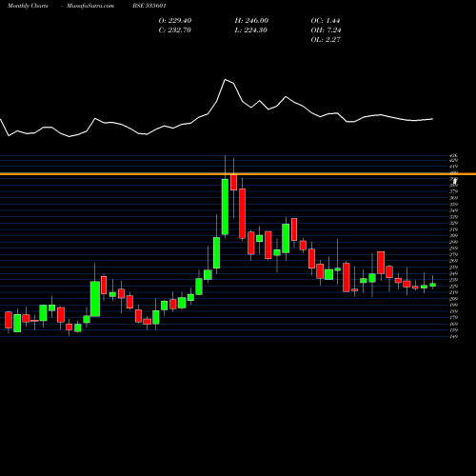Image resolution: width=476 pixels, height=476 pixels.
Task: Click the 229 price axis label
Action: pyautogui.click(x=454, y=286)
